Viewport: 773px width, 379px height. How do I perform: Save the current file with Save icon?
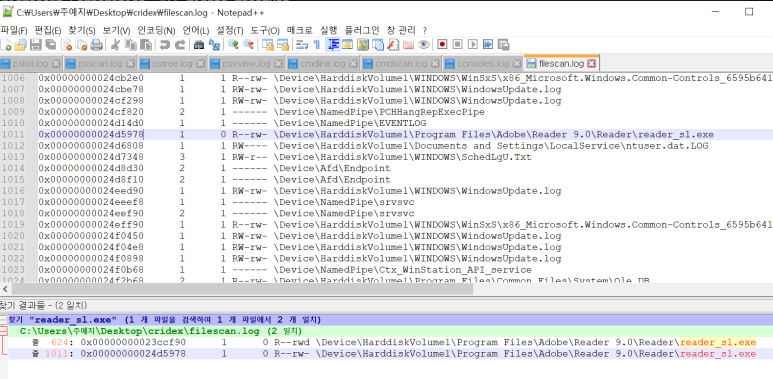(x=35, y=45)
